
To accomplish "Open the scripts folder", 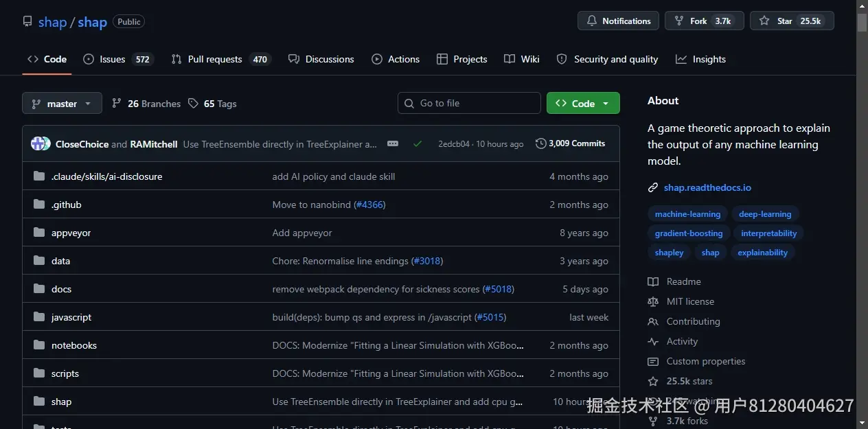I will (65, 373).
